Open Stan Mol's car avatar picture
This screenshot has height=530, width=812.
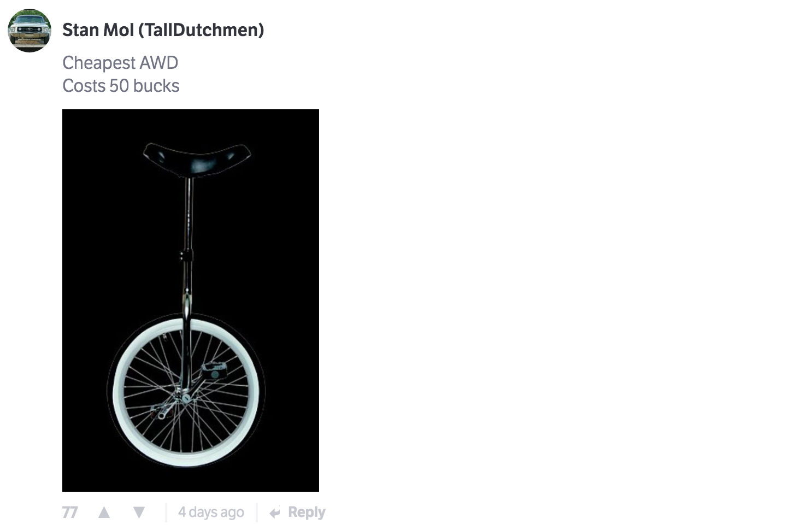point(30,31)
